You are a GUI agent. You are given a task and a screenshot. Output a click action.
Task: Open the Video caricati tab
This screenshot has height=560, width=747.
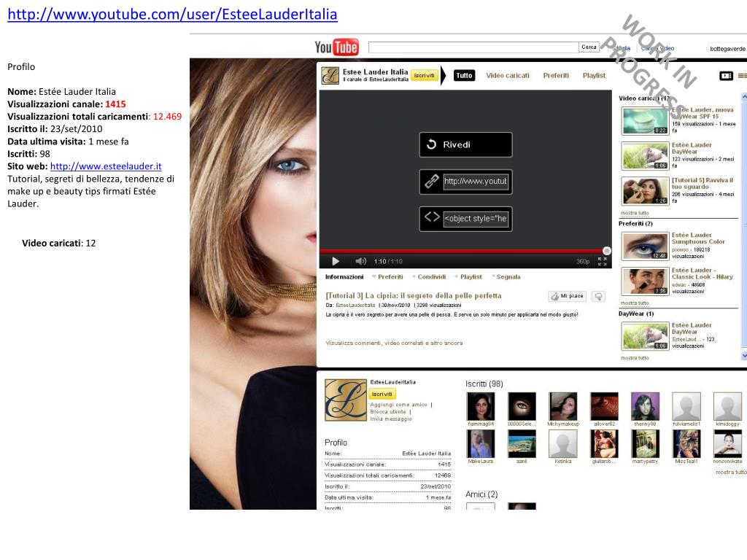tap(508, 75)
